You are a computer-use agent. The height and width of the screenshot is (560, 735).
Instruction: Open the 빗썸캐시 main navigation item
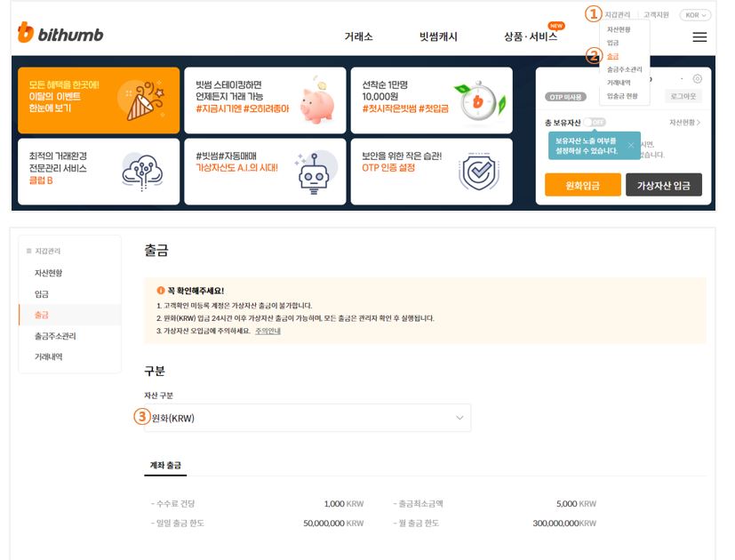pyautogui.click(x=438, y=36)
